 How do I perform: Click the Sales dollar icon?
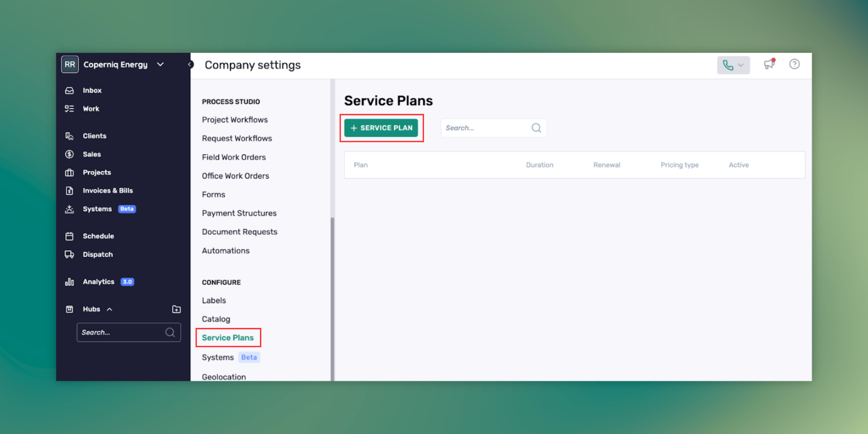point(69,154)
